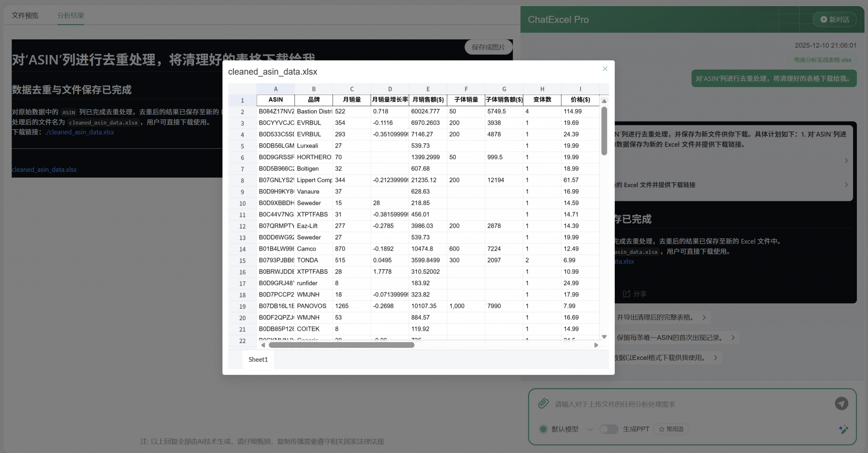Close the cleaned_asin_data.xlsx preview dialog

605,69
